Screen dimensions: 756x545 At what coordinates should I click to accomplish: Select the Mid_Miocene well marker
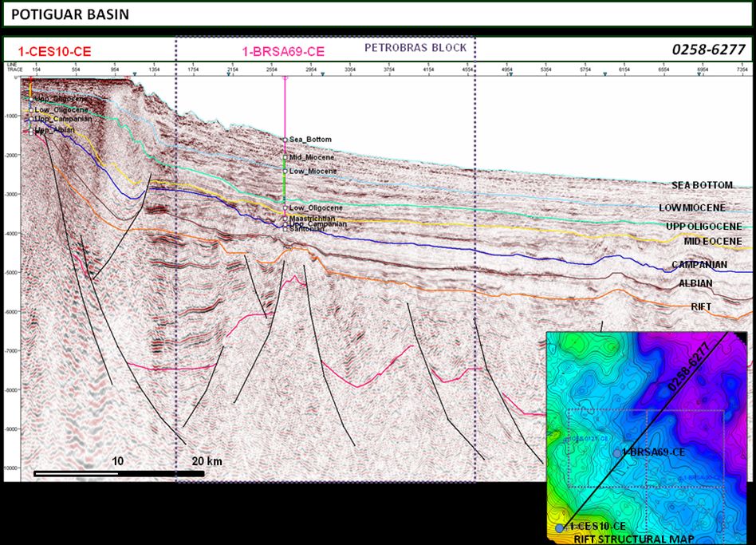coord(285,157)
